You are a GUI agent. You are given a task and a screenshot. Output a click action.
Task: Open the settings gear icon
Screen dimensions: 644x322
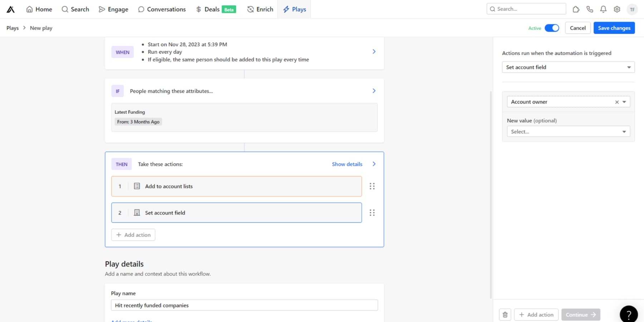(617, 9)
